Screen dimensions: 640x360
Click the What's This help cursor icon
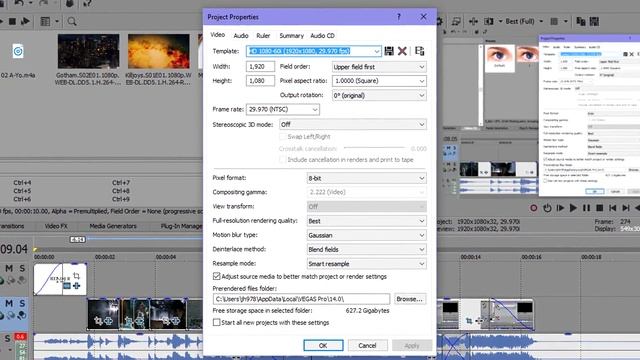87,3
